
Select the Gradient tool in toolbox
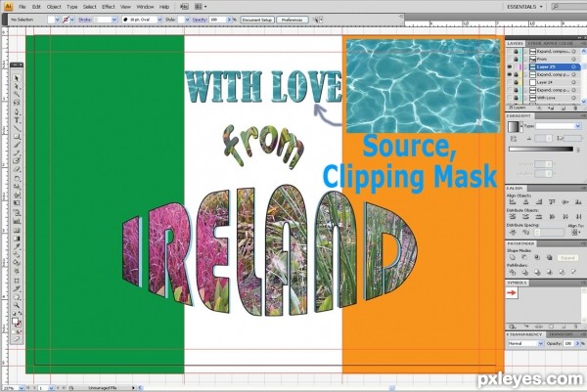pyautogui.click(x=16, y=239)
